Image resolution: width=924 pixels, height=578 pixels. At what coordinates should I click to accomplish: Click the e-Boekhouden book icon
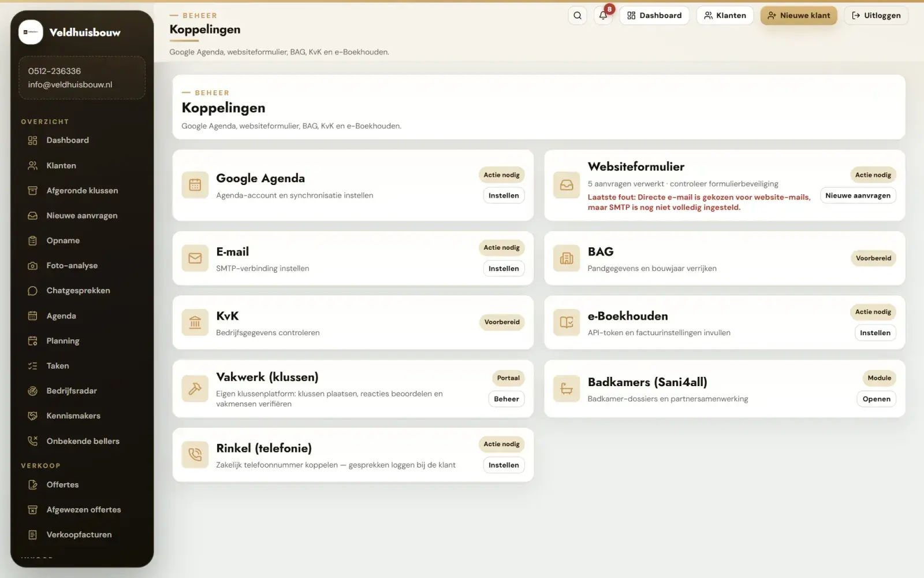tap(567, 323)
